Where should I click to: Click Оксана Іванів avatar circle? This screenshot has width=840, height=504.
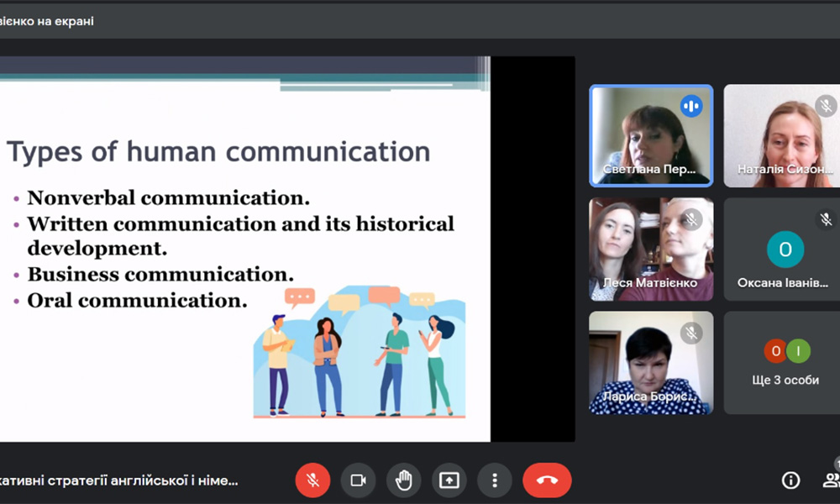(x=785, y=249)
